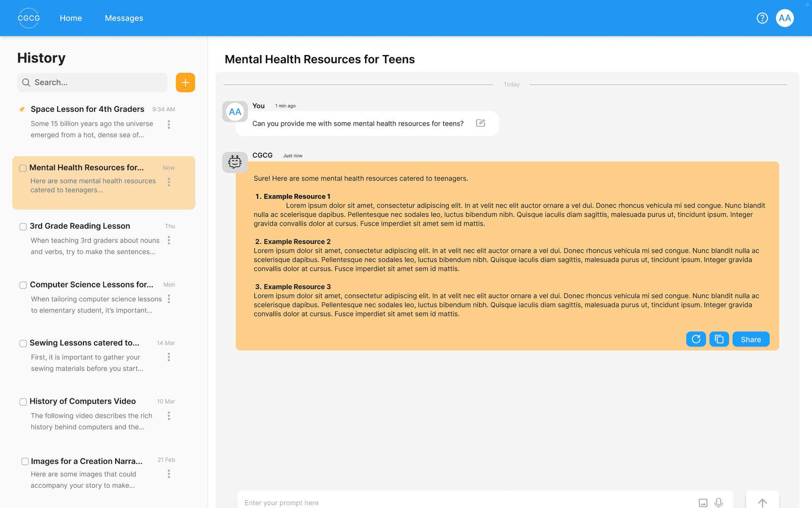Click the orange new chat plus button
This screenshot has height=508, width=812.
185,83
